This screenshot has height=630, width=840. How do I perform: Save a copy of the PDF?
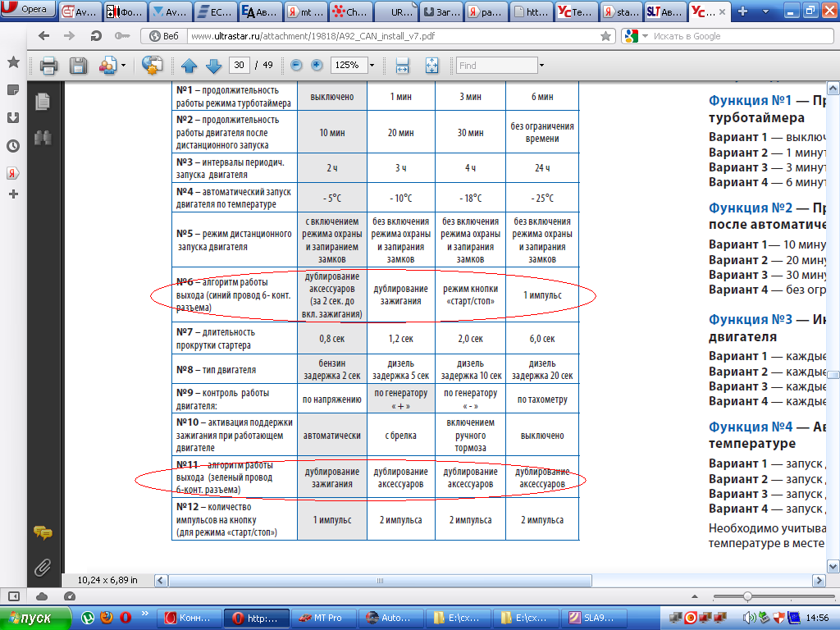coord(78,66)
